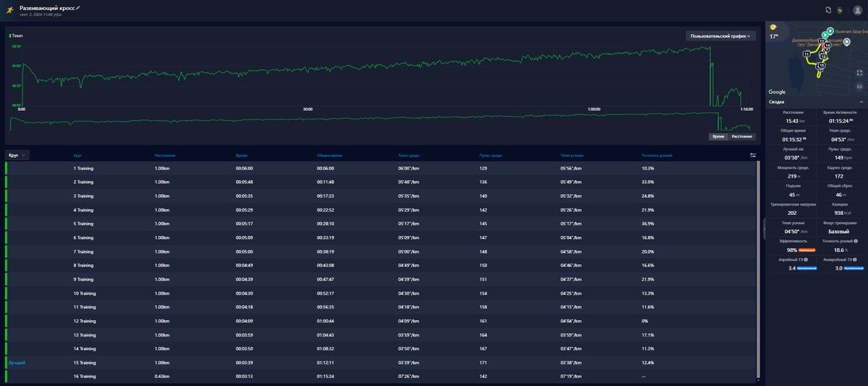Viewport: 868px width, 386px height.
Task: Sort by the Точность усилий column header
Action: tap(657, 155)
